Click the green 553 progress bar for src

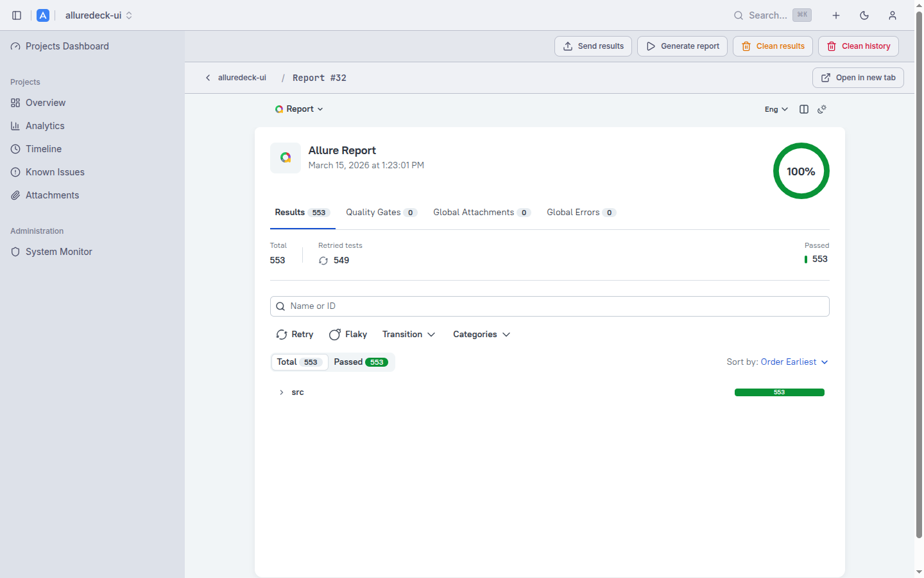[780, 392]
